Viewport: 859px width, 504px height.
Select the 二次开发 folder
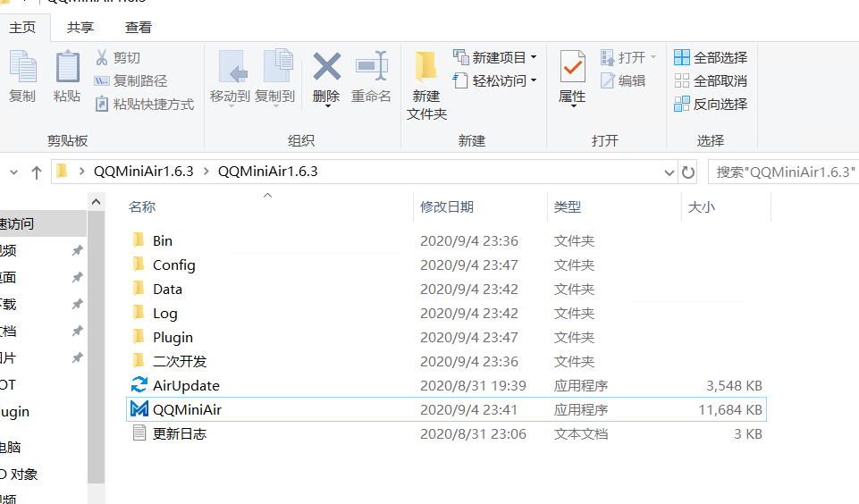[180, 361]
